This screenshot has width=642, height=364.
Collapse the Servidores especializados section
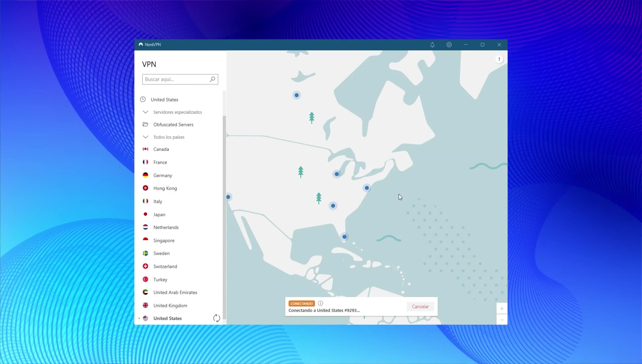tap(145, 112)
